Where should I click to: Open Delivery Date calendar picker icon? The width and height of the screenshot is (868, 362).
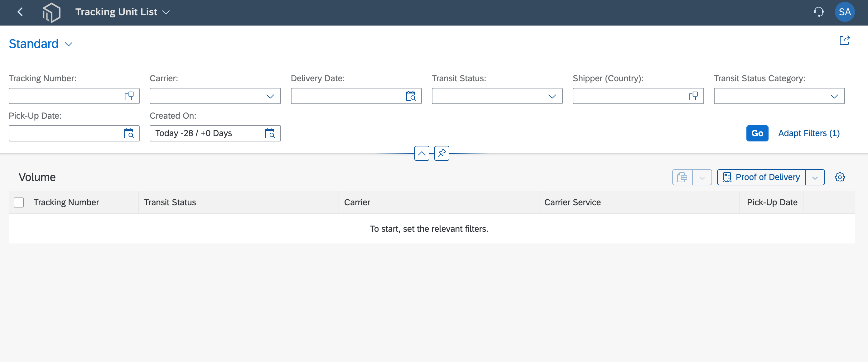(411, 96)
